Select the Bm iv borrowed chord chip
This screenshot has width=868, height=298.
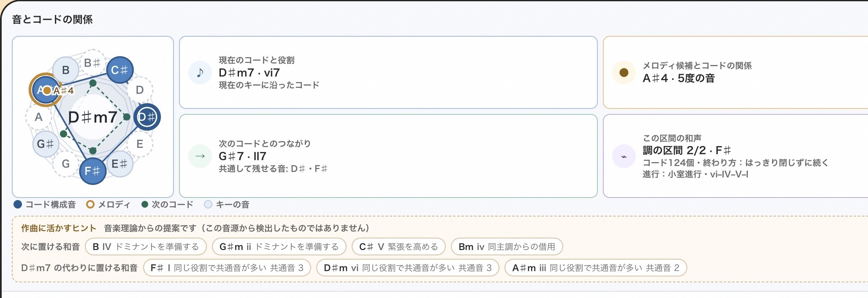click(507, 247)
